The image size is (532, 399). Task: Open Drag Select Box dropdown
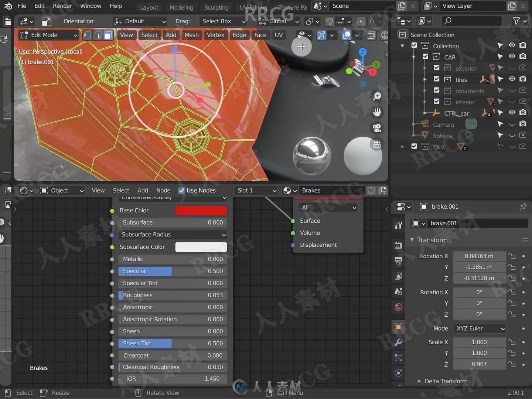point(224,21)
